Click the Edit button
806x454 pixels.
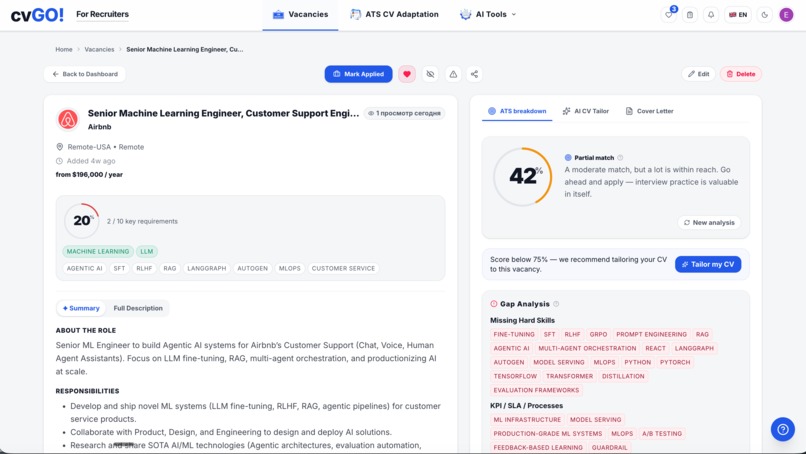coord(699,74)
